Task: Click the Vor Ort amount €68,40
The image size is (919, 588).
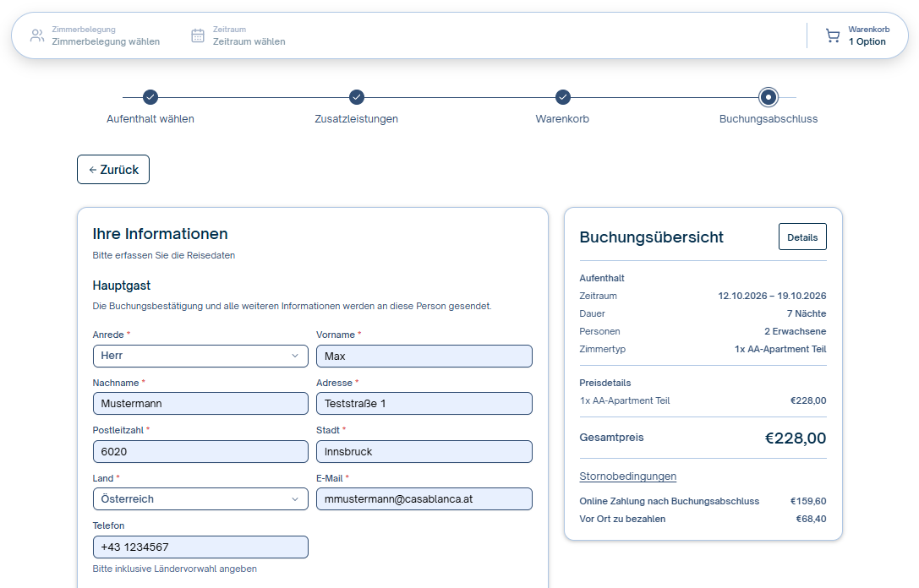Action: [811, 519]
